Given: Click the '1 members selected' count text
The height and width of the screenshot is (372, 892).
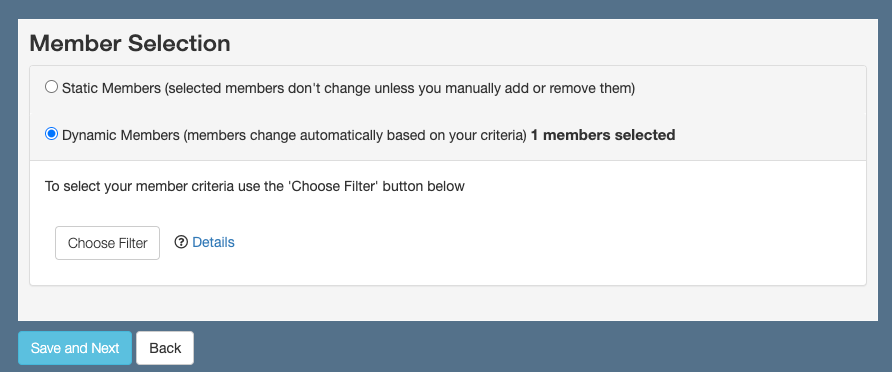Looking at the screenshot, I should click(x=603, y=135).
